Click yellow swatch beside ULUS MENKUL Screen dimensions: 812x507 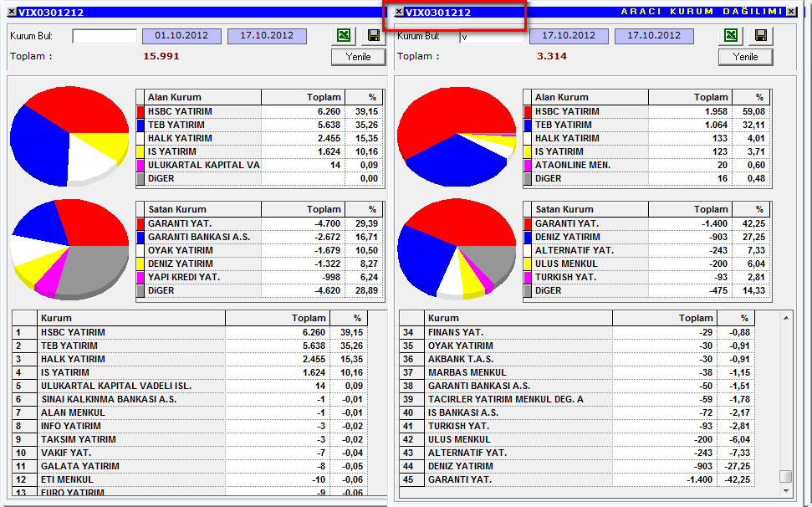click(x=528, y=264)
